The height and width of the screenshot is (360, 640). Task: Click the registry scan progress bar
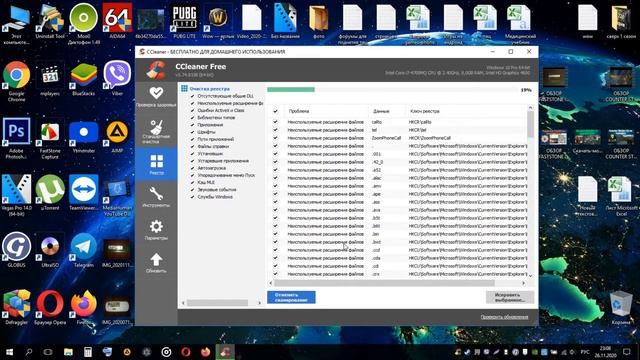pyautogui.click(x=392, y=89)
